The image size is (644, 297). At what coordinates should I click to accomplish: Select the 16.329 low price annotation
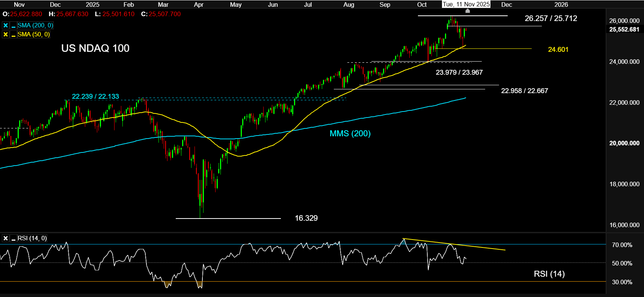306,218
